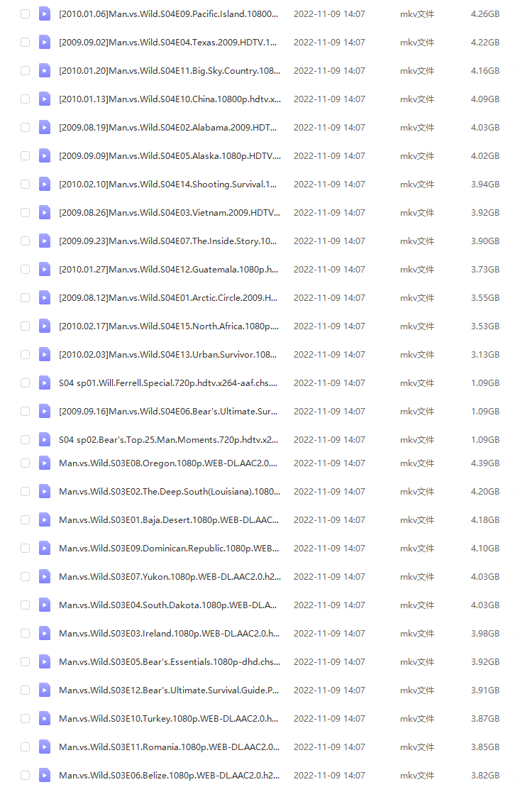The image size is (532, 787).
Task: Click video icon of S03E06 Belize file
Action: click(45, 775)
